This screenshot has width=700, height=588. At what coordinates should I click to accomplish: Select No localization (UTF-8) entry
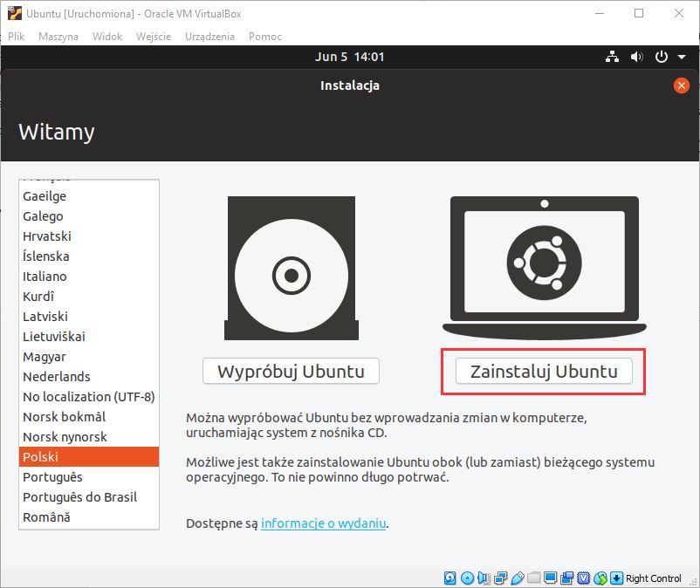point(89,397)
